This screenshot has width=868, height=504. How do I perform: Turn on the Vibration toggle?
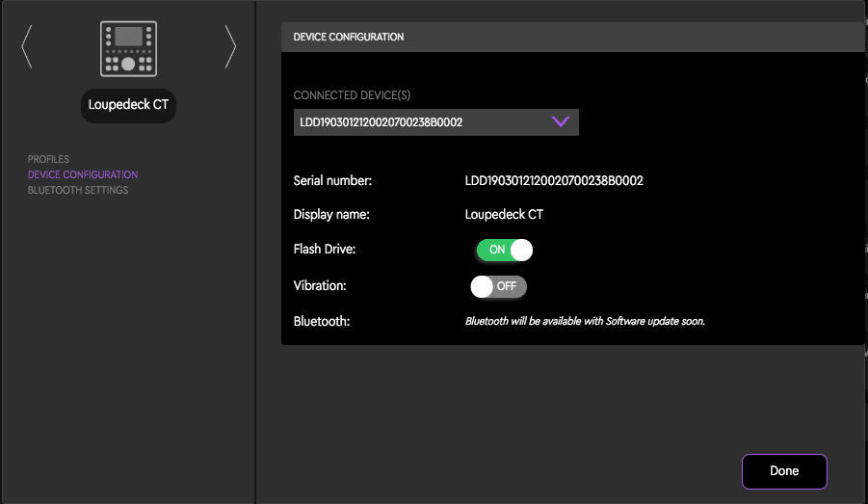[499, 286]
